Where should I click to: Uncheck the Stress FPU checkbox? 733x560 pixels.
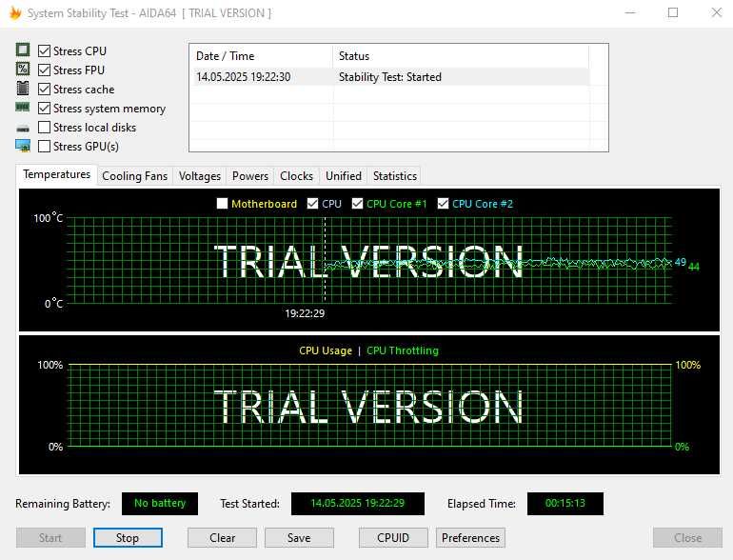(44, 70)
